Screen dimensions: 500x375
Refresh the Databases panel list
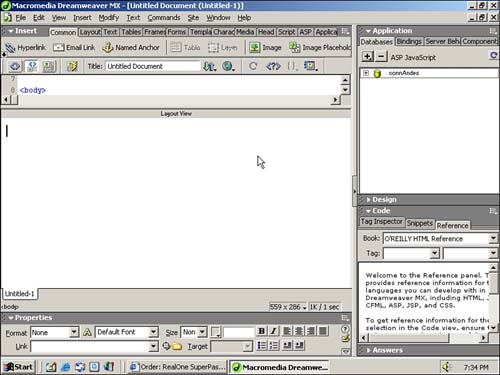(x=494, y=55)
